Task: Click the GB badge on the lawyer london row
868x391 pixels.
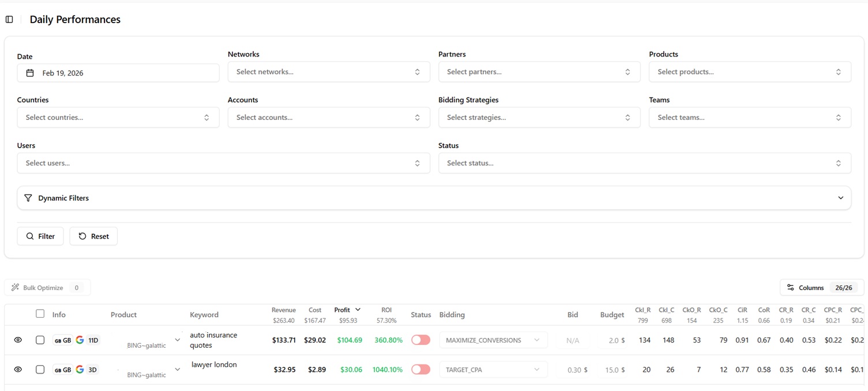Action: pos(62,369)
